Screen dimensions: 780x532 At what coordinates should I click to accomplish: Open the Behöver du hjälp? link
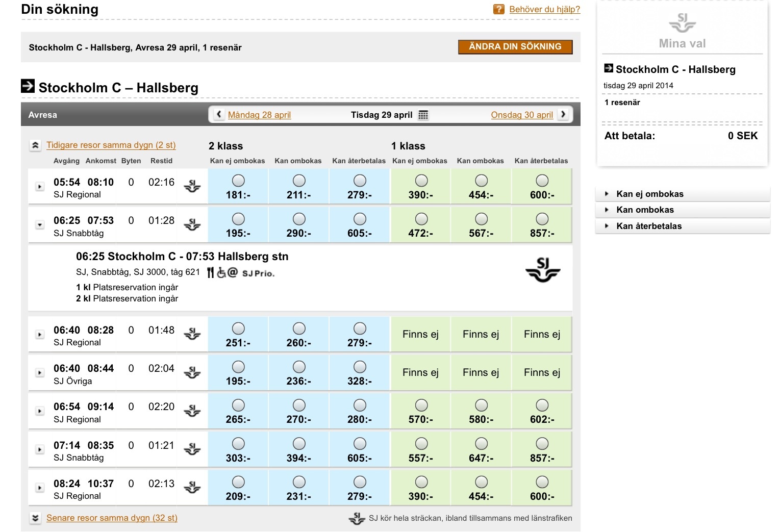[544, 9]
